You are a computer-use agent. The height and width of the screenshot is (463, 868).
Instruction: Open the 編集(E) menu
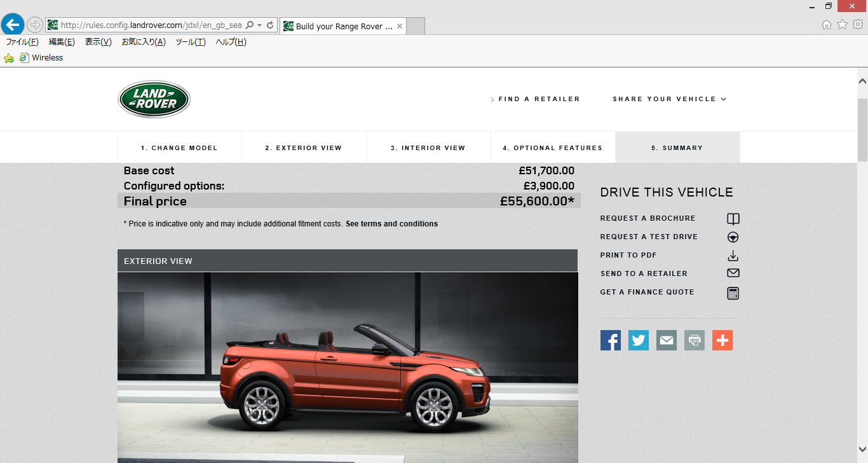pyautogui.click(x=62, y=42)
